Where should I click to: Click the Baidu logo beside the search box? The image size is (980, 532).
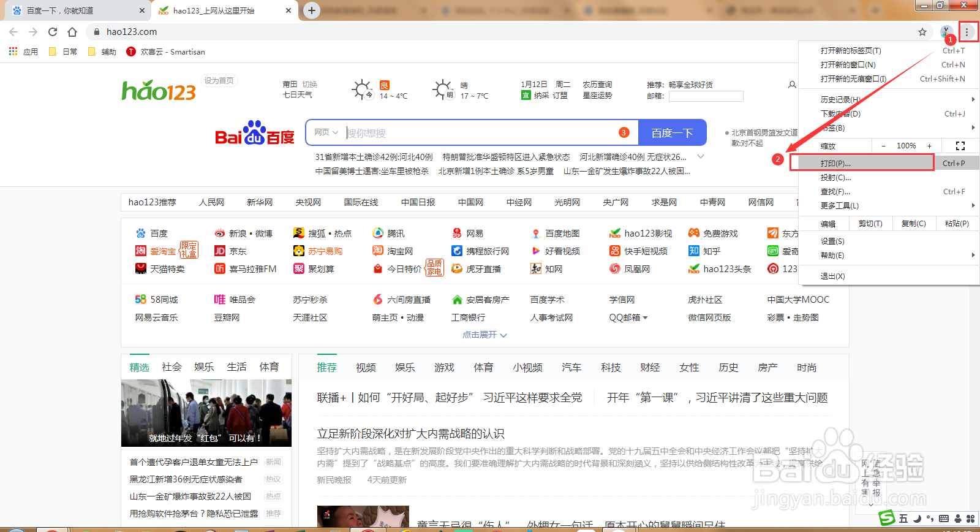(x=255, y=133)
